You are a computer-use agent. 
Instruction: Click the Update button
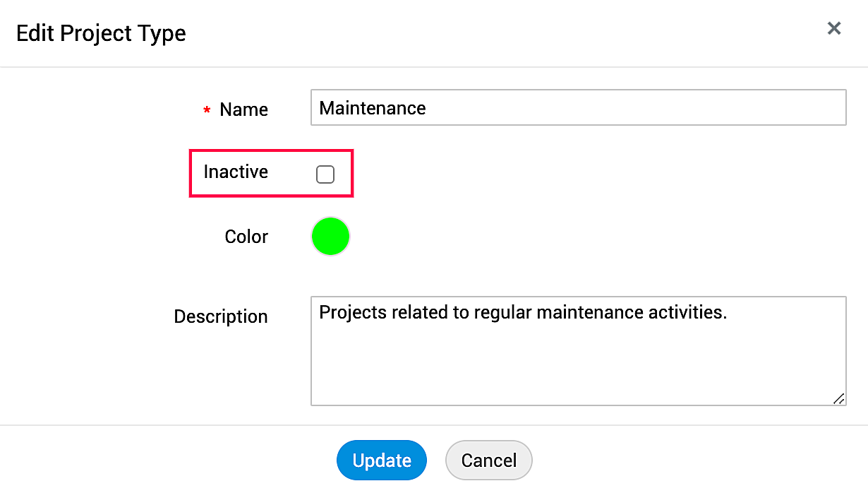(x=382, y=461)
